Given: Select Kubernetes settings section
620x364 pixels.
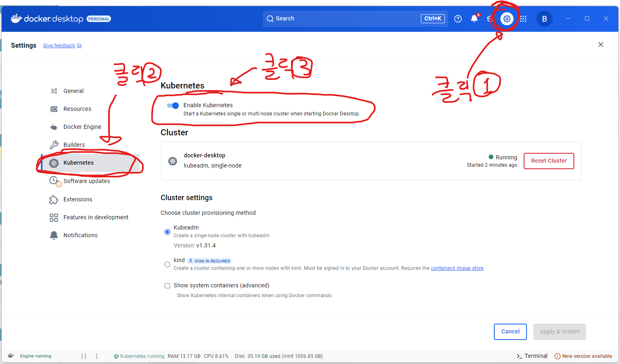Looking at the screenshot, I should coord(91,163).
